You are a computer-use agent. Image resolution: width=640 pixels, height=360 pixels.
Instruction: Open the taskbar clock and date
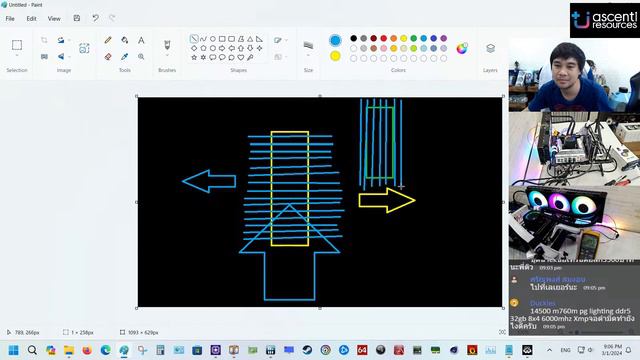(x=611, y=350)
